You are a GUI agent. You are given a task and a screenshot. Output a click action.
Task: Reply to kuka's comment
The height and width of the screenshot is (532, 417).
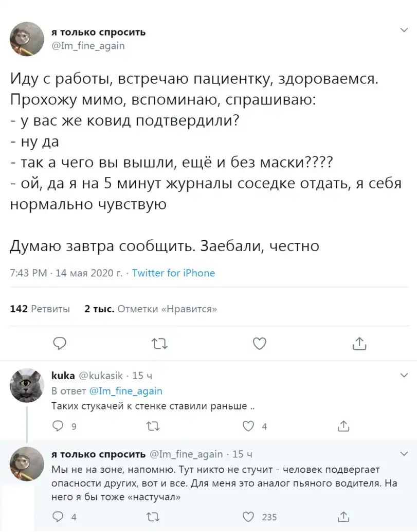(58, 426)
